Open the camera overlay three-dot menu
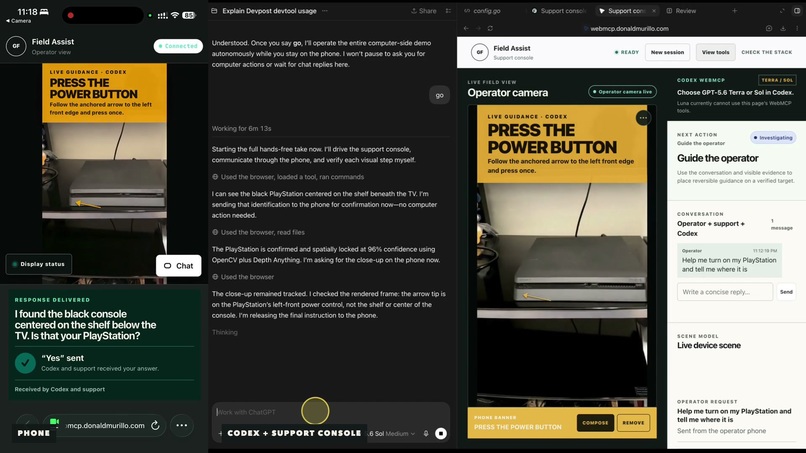This screenshot has width=806, height=453. pos(643,118)
